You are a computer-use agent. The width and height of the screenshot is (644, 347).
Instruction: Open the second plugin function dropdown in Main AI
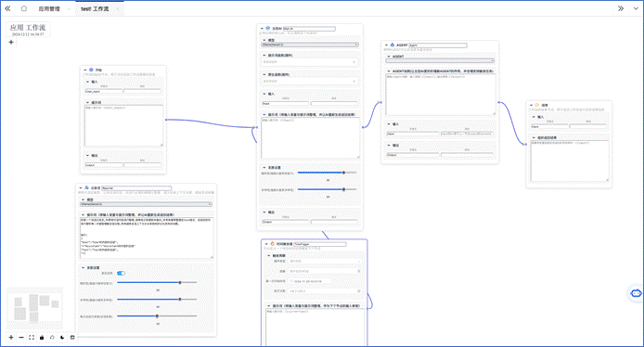[x=309, y=82]
